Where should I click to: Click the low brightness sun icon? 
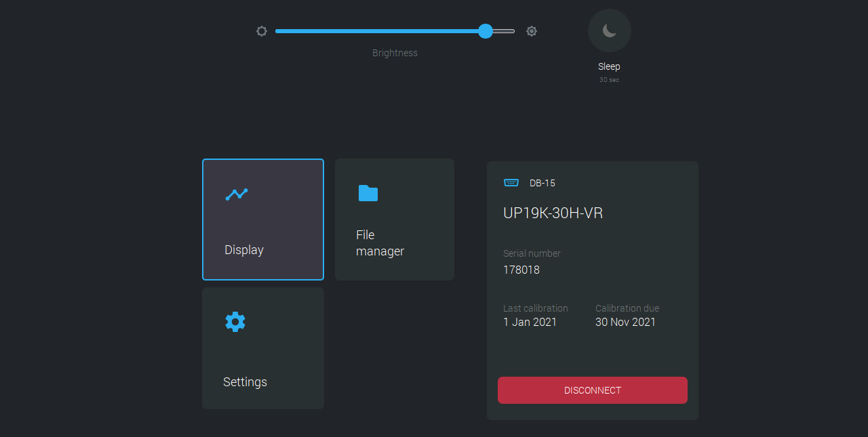[x=262, y=31]
